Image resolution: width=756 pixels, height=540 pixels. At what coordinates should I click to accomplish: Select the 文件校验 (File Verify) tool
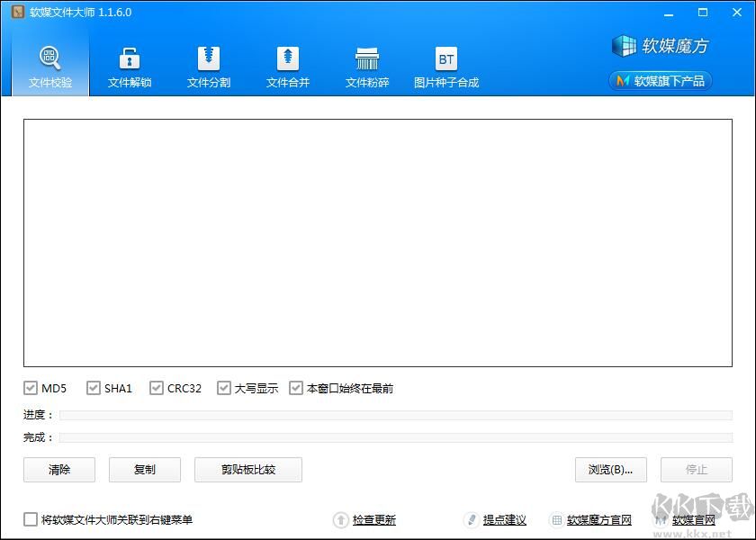[49, 63]
